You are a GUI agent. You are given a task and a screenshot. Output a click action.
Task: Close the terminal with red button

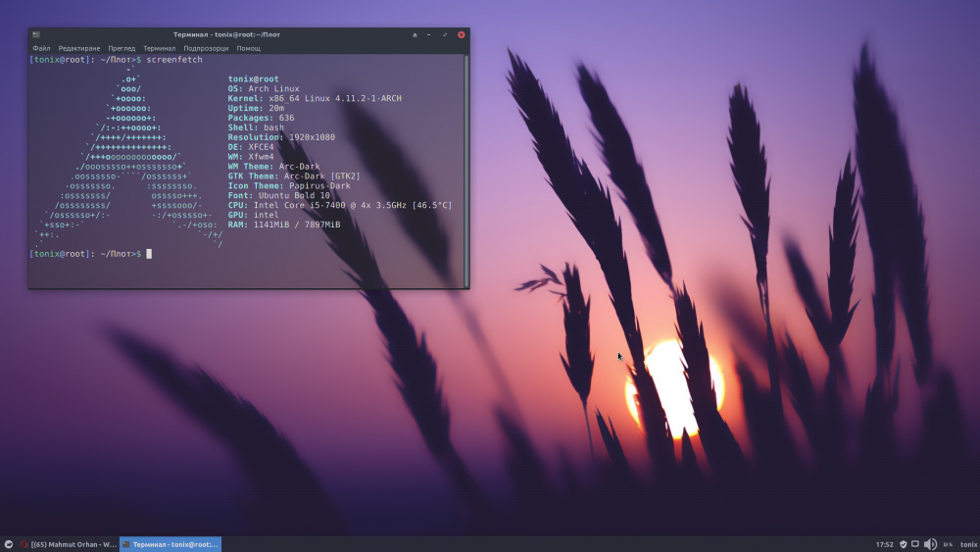tap(462, 35)
